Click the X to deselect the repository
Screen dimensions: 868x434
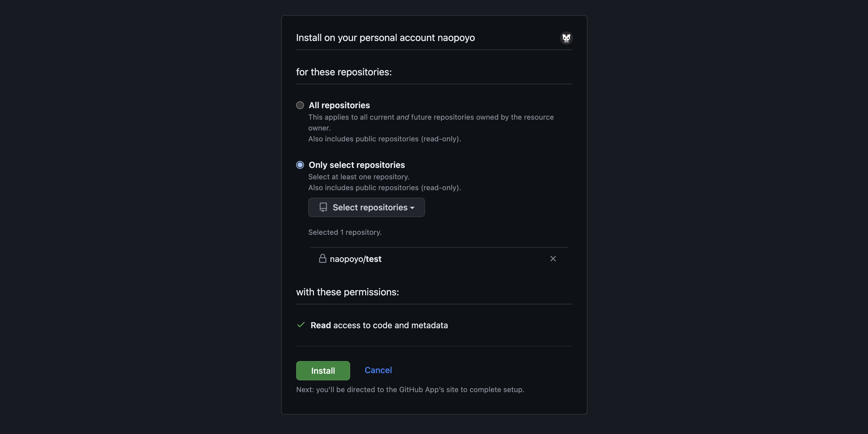click(553, 259)
